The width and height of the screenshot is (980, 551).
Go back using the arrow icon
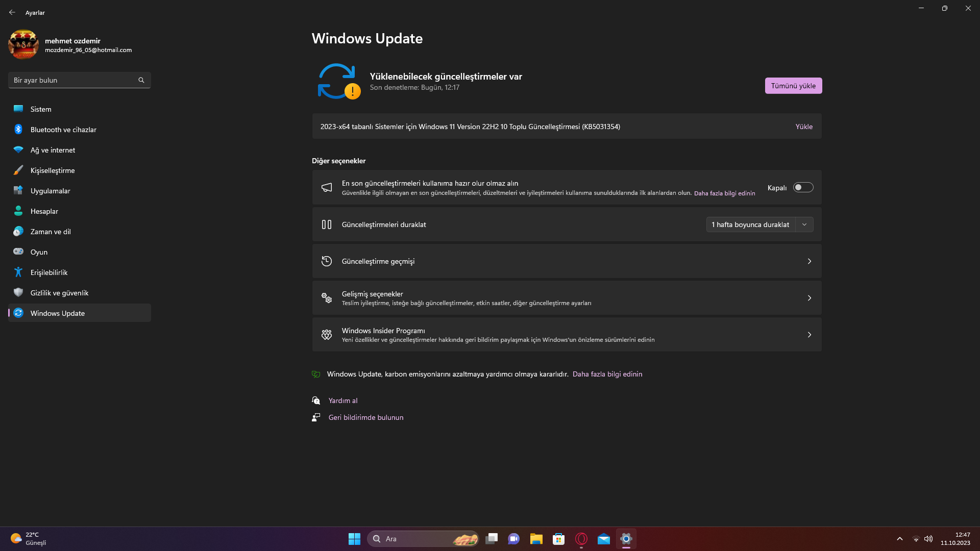[12, 12]
